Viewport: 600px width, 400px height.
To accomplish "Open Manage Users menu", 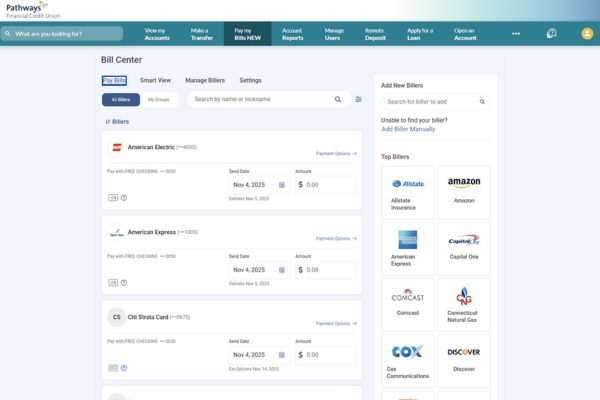I will tap(334, 34).
